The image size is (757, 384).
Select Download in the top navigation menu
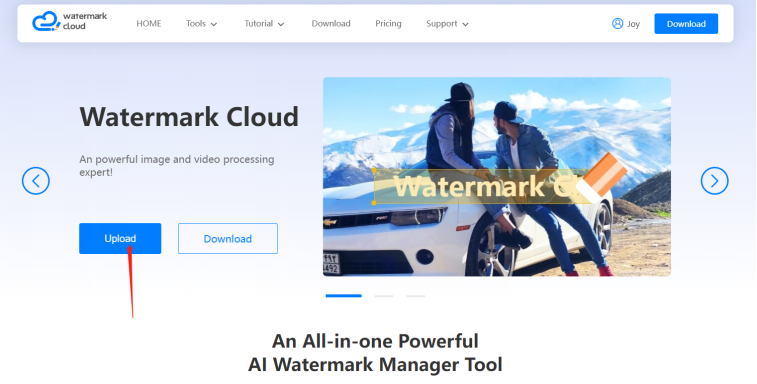[331, 24]
